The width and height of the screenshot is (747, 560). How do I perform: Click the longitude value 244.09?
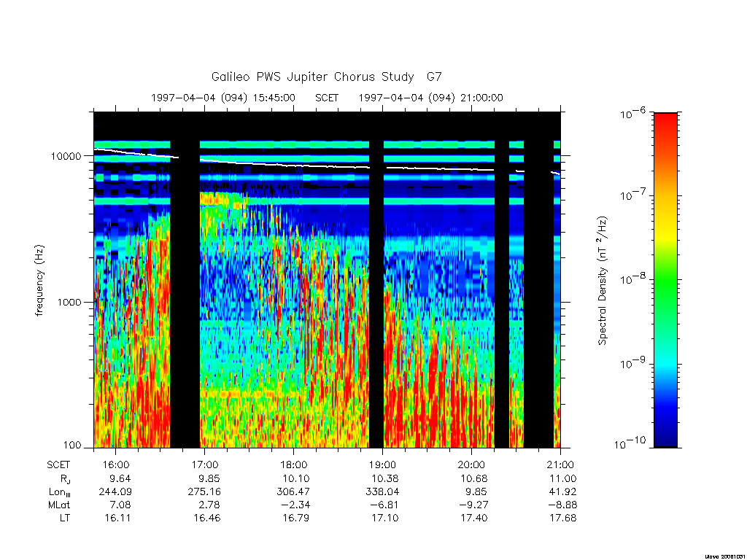pyautogui.click(x=115, y=492)
